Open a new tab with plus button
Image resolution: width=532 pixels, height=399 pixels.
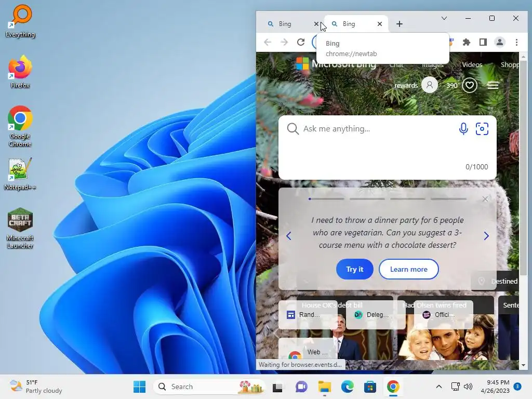pos(400,24)
